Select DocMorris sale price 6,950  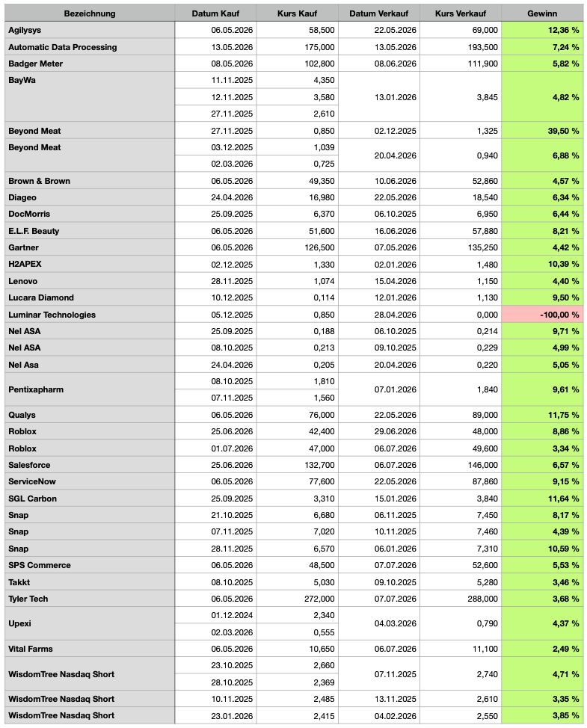pyautogui.click(x=461, y=214)
